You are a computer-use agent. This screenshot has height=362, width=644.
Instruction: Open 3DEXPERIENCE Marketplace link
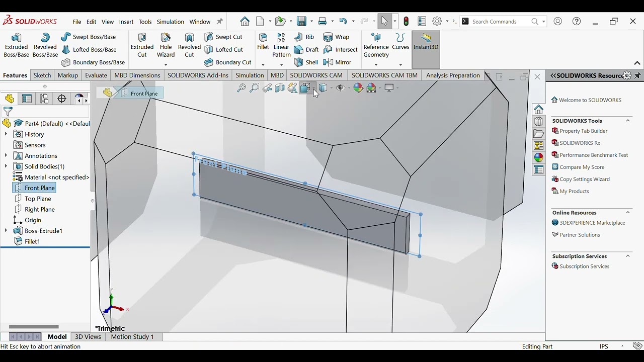592,223
